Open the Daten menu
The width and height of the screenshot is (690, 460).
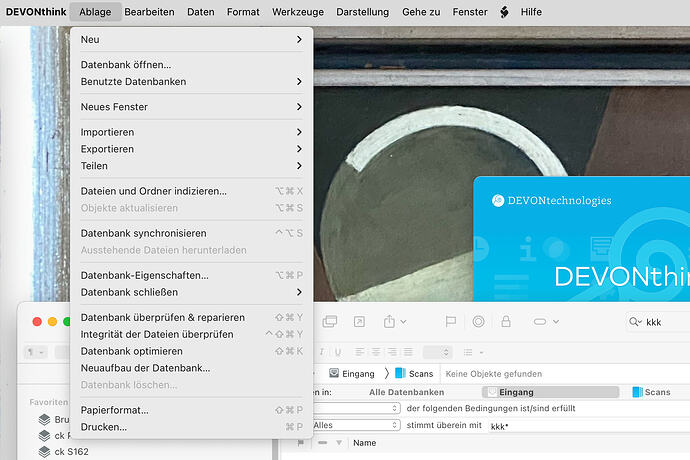pyautogui.click(x=201, y=12)
